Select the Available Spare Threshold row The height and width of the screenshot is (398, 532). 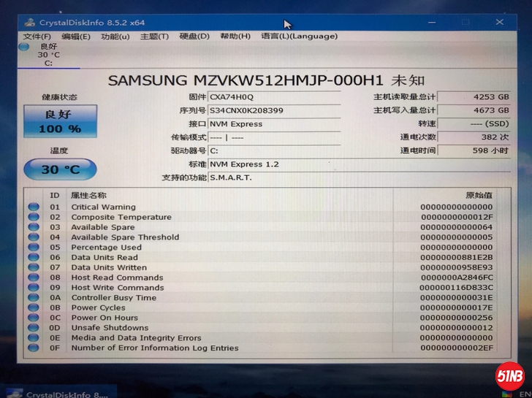point(124,237)
